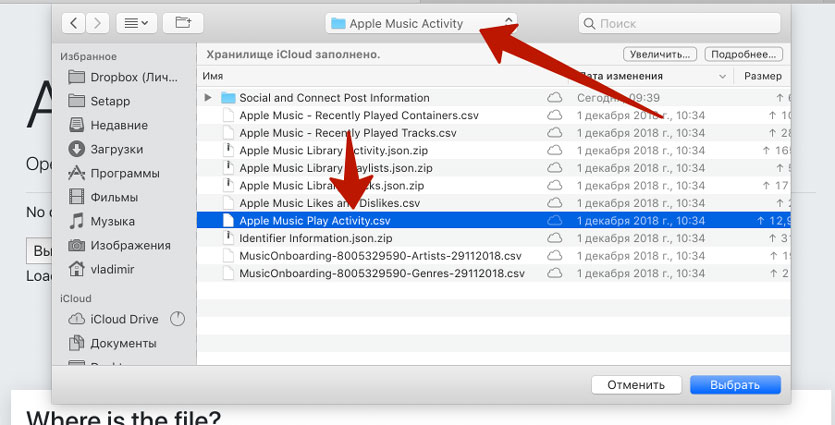The height and width of the screenshot is (425, 835).
Task: Click the Выбрать button
Action: 735,385
